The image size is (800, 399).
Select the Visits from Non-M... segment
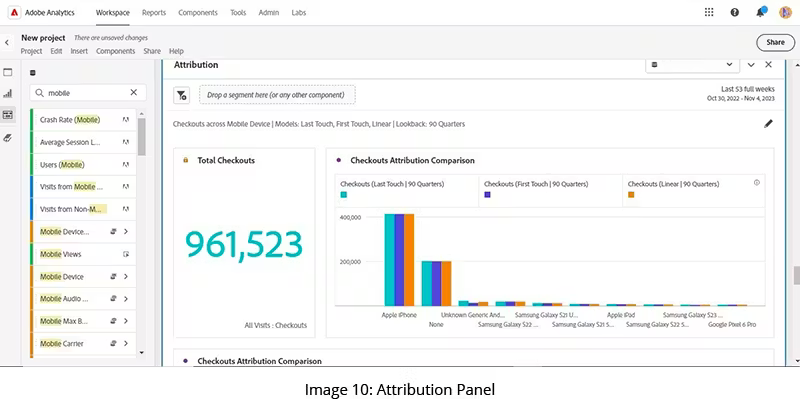point(84,209)
